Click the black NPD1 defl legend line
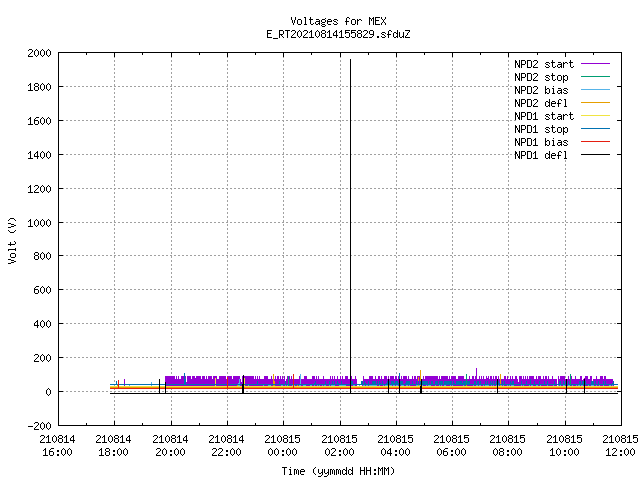640x480 pixels. tap(595, 155)
